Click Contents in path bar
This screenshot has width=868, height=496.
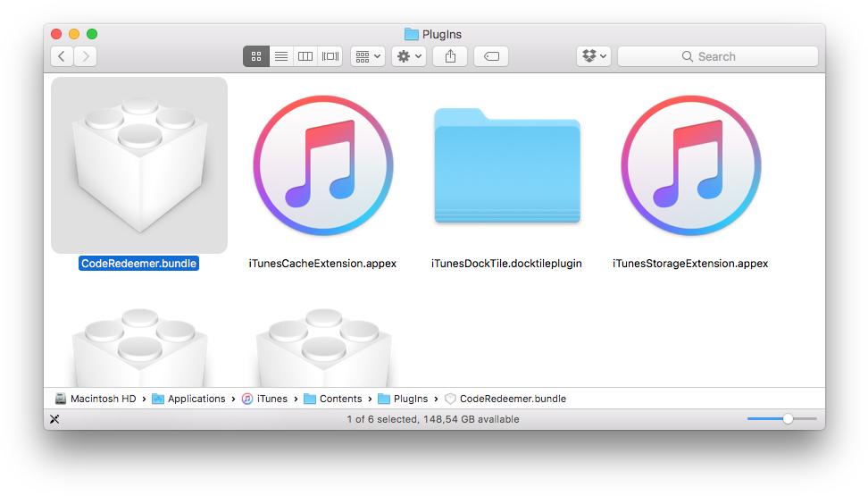point(333,399)
